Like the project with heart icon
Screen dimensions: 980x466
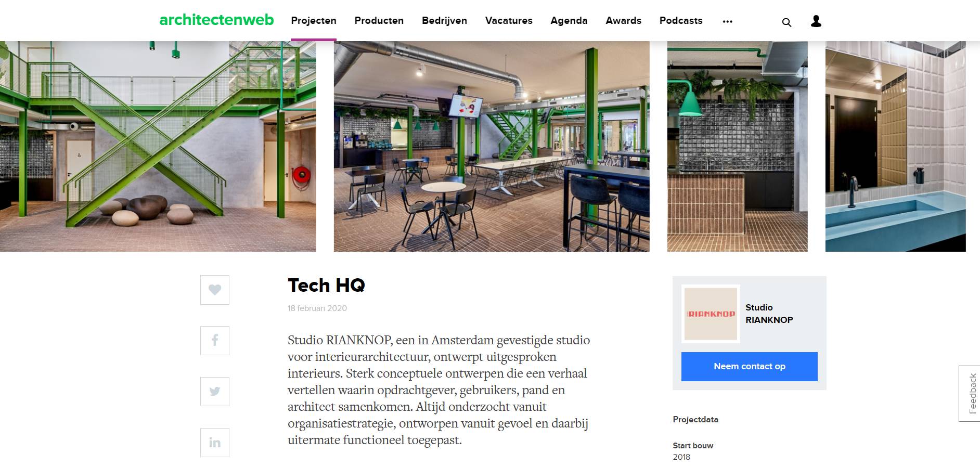215,290
